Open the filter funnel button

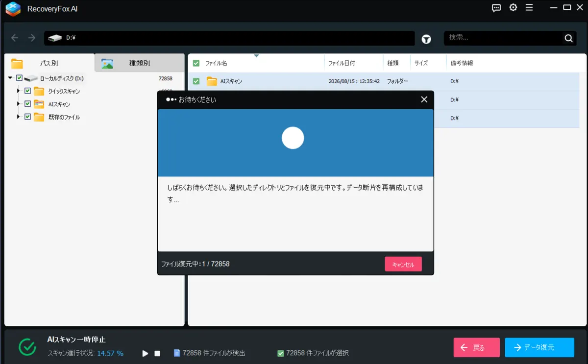(426, 39)
